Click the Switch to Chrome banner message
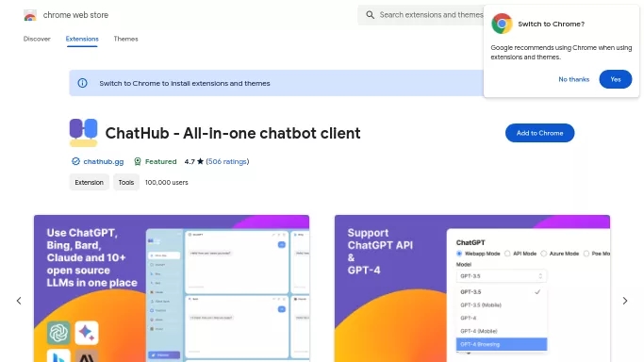Screen dimensions: 644x362 [185, 83]
